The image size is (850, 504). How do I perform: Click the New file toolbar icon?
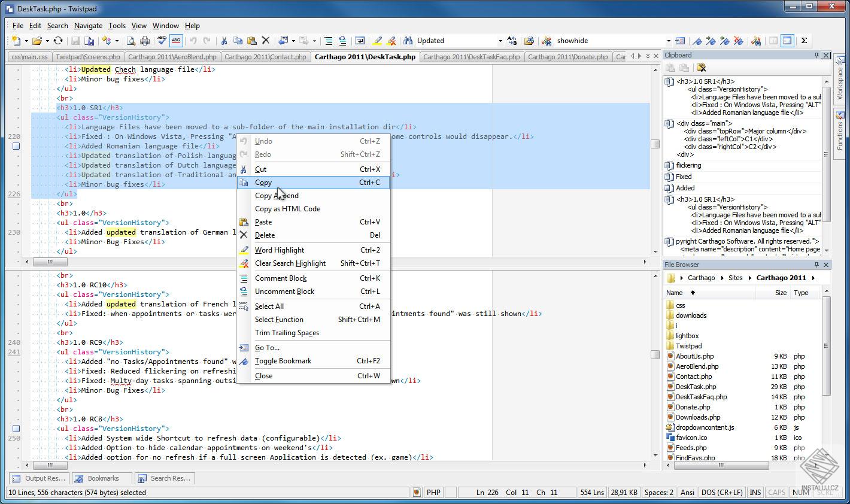click(x=16, y=41)
